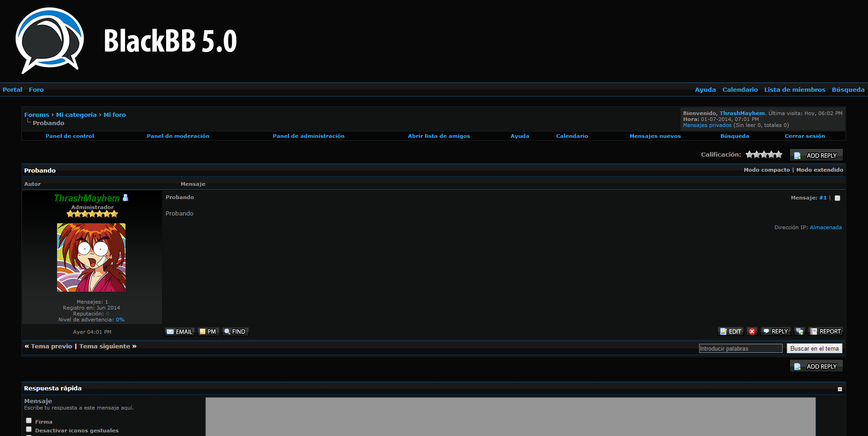Switch to Modo extendido view

click(x=820, y=170)
